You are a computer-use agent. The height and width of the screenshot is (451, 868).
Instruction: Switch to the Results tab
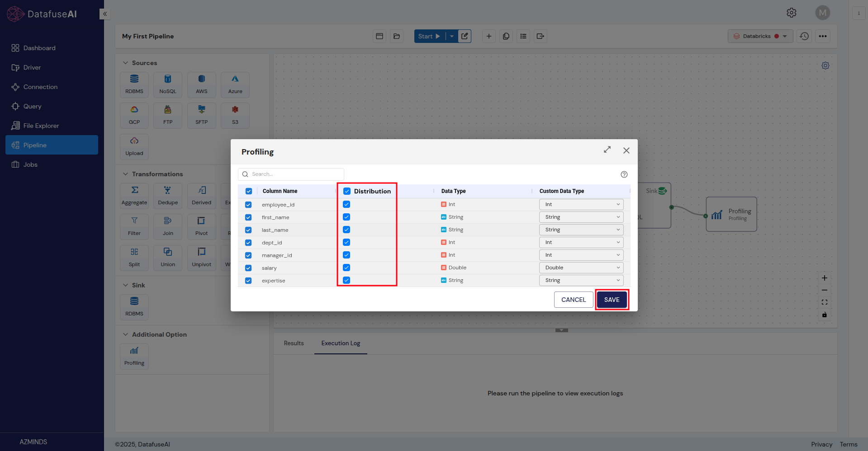coord(293,343)
